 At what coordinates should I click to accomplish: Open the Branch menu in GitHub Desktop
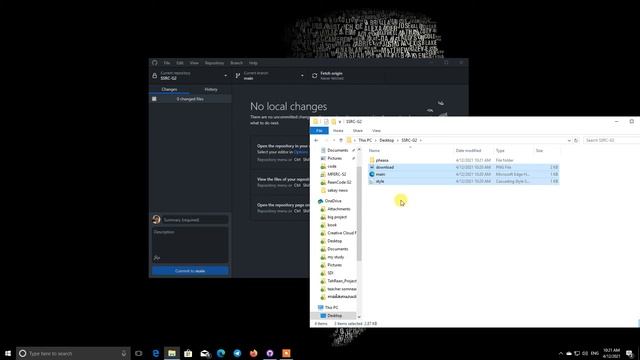(x=236, y=63)
